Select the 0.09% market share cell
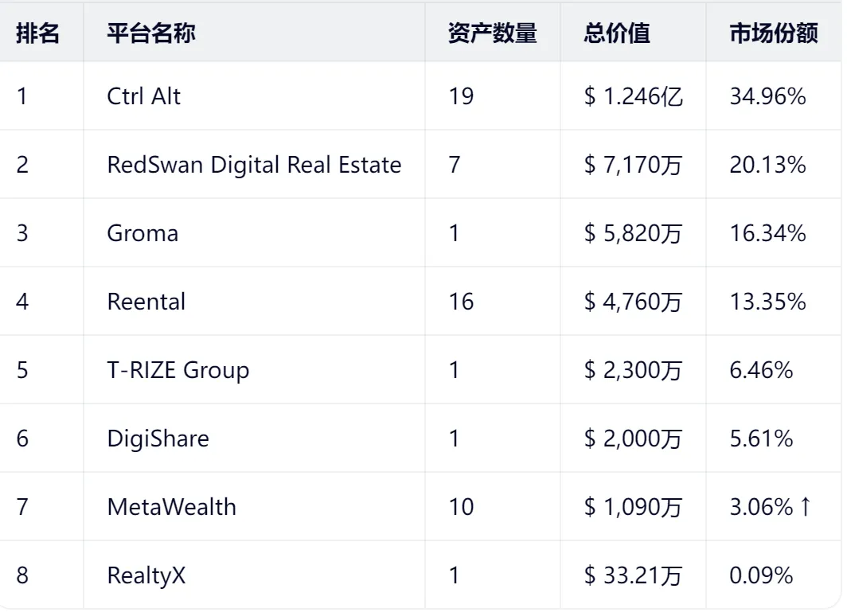 [x=761, y=575]
